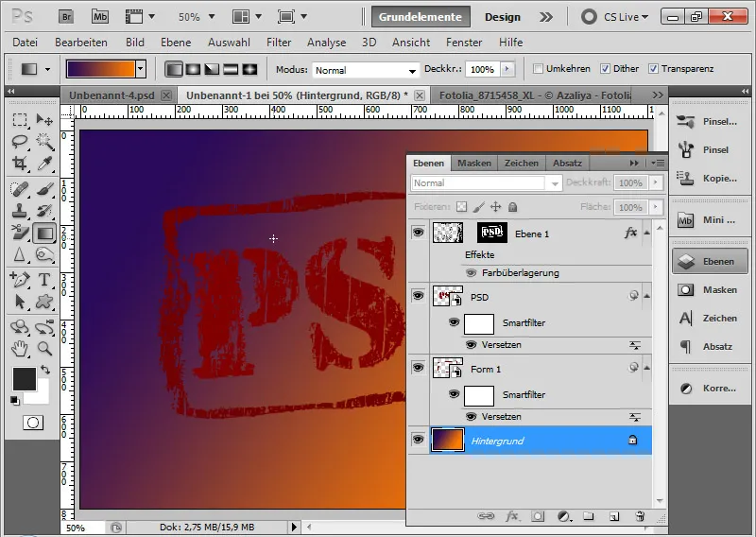Toggle Quick Mask mode
756x537 pixels.
[33, 424]
